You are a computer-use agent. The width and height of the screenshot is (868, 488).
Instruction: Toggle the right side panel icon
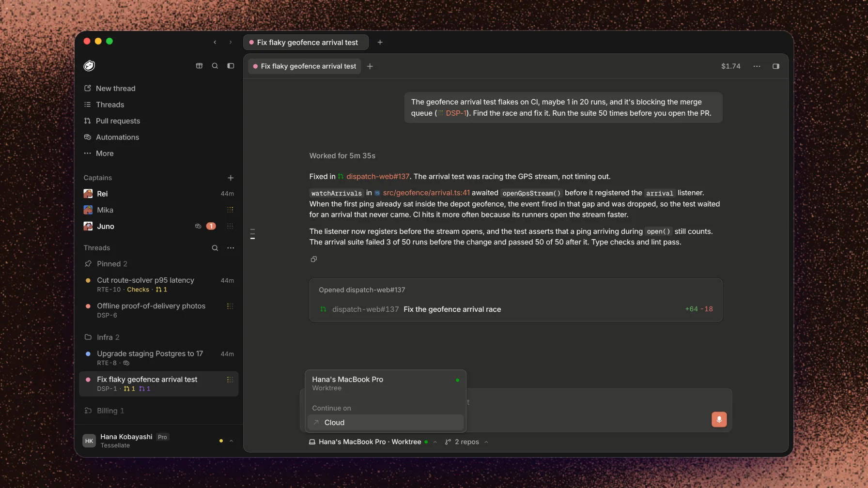tap(776, 66)
